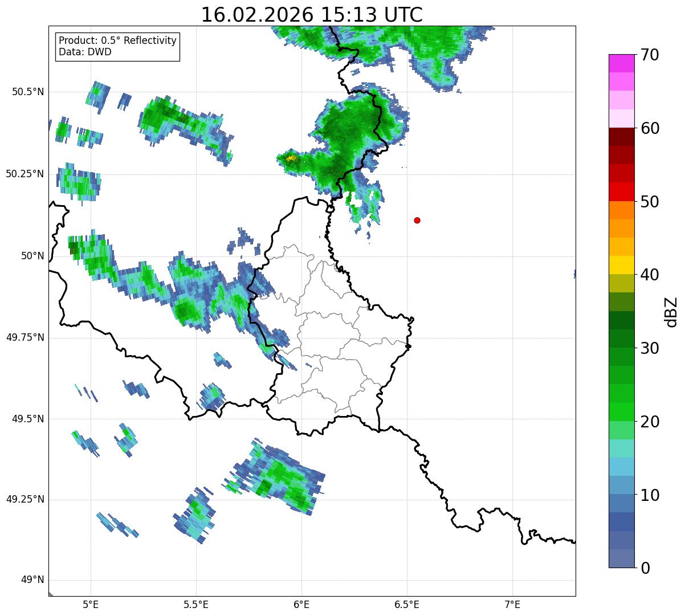Image resolution: width=685 pixels, height=616 pixels.
Task: Click the 6°E longitude label
Action: (x=301, y=604)
